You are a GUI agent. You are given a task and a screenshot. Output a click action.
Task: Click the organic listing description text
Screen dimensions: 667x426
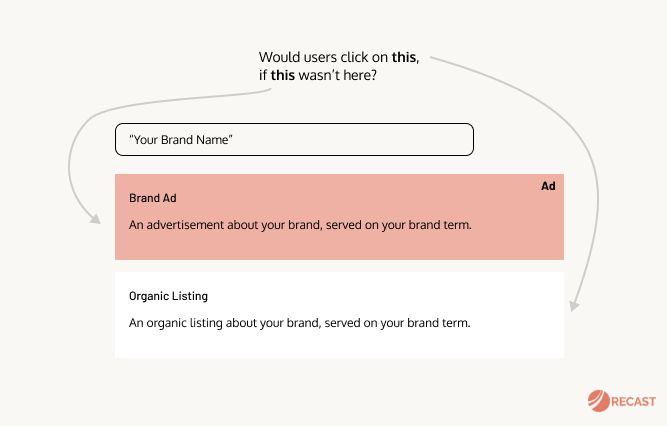tap(299, 323)
